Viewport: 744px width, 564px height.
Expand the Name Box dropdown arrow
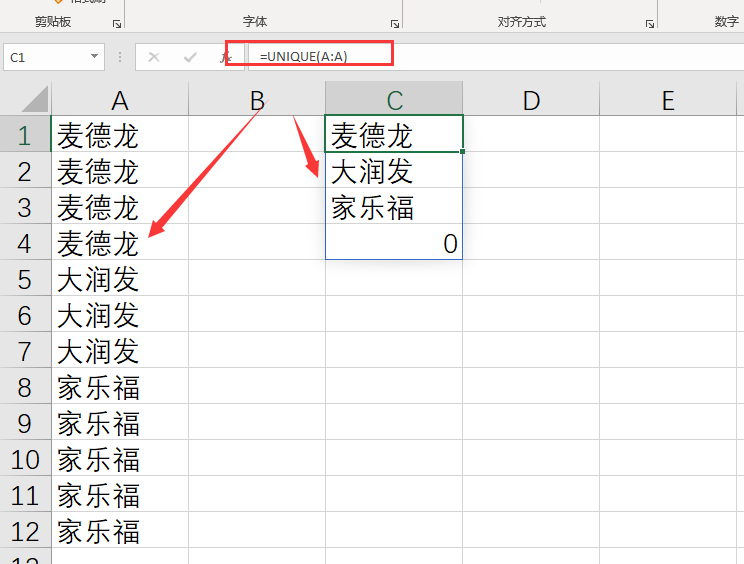coord(94,57)
